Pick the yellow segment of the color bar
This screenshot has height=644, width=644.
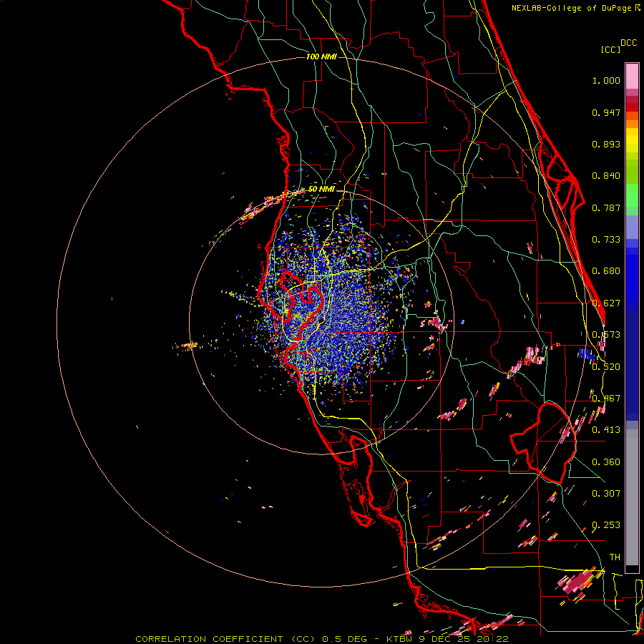[x=632, y=141]
